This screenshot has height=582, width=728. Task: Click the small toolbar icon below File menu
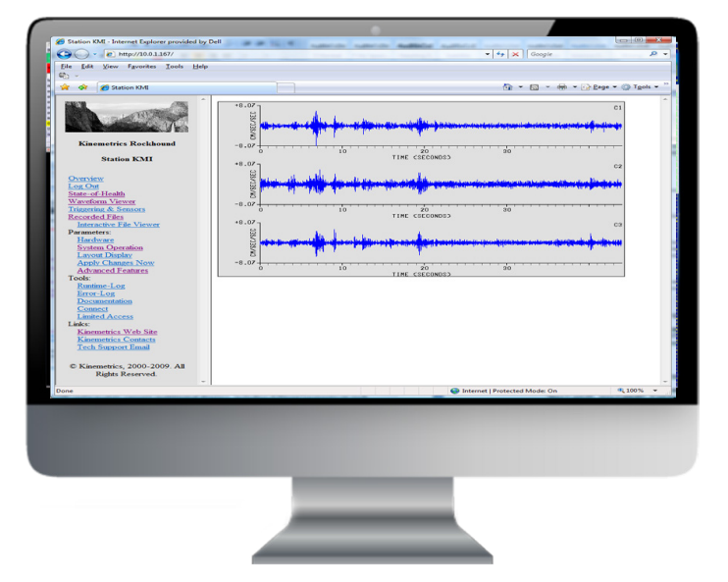[x=64, y=76]
